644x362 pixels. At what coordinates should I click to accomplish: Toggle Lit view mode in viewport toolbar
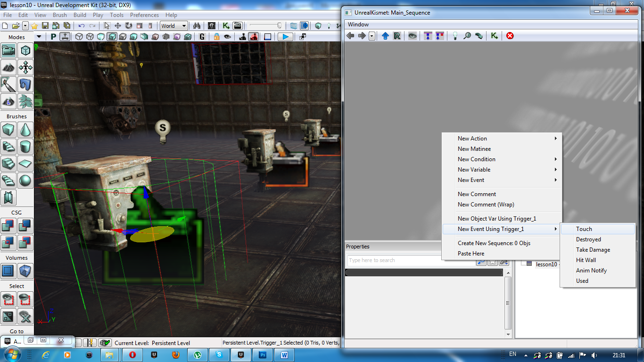coord(112,37)
